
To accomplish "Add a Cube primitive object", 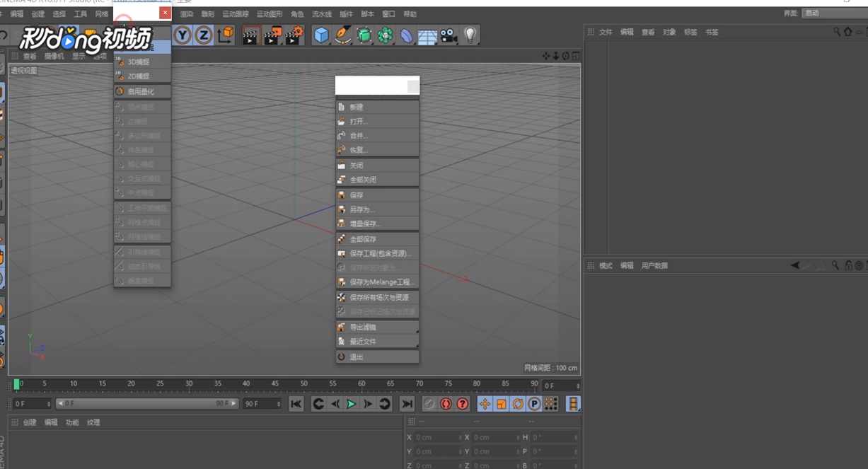I will [322, 35].
